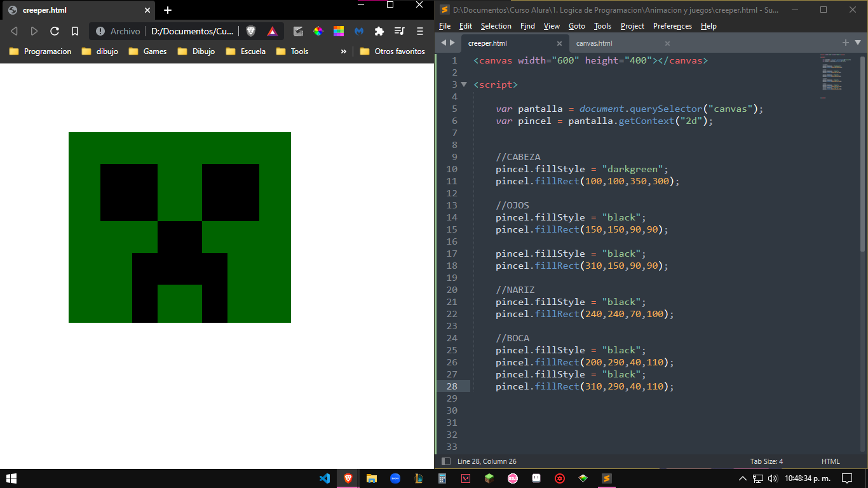The image size is (868, 488).
Task: Click the editor vertical scrollbar
Action: tap(862, 154)
